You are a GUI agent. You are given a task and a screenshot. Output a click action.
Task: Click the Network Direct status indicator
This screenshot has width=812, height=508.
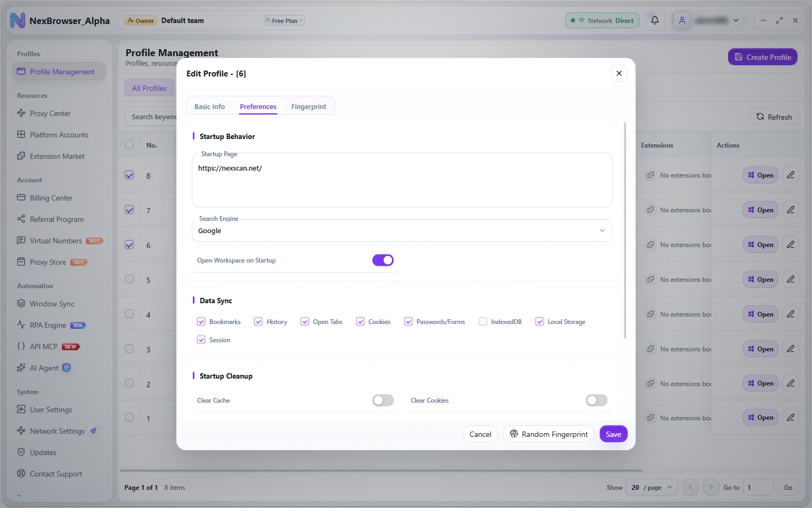point(602,20)
